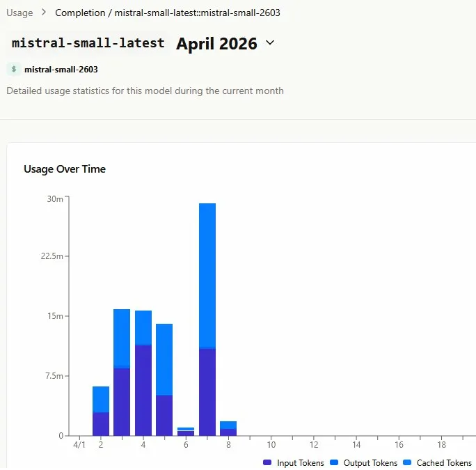Click the 15m y-axis label
This screenshot has width=476, height=470.
pyautogui.click(x=55, y=316)
